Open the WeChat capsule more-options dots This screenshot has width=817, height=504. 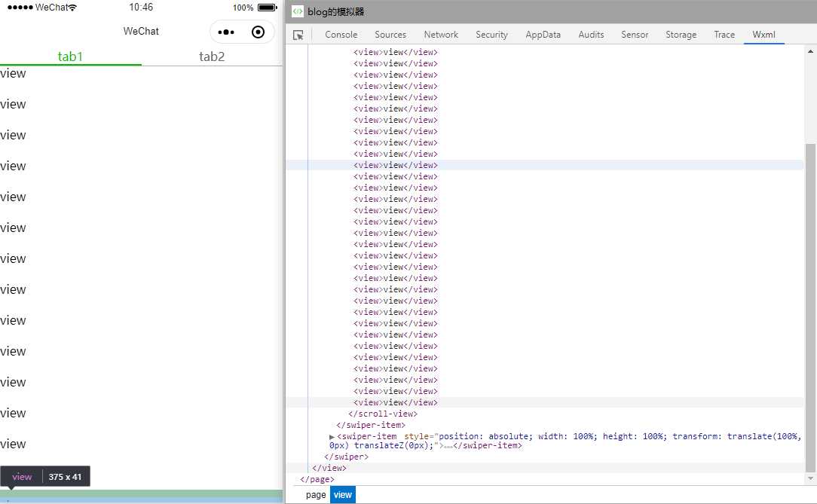click(x=226, y=32)
